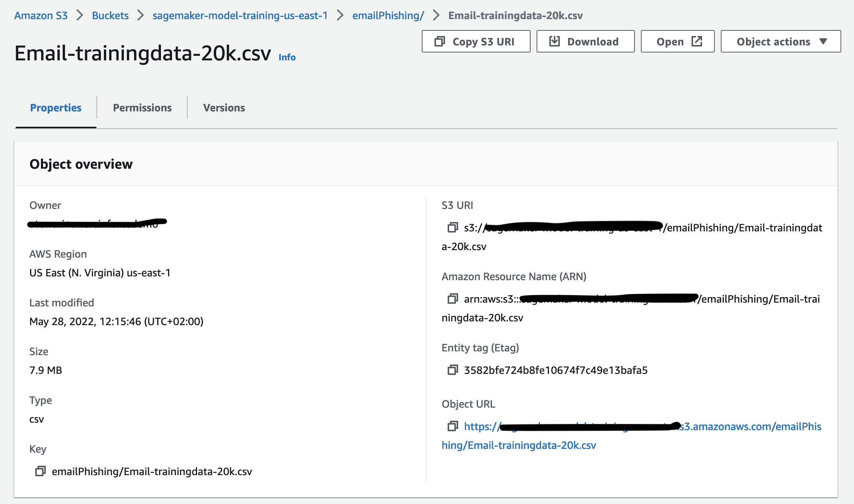Copy the ARN via its copy icon
Image resolution: width=854 pixels, height=504 pixels.
[453, 299]
